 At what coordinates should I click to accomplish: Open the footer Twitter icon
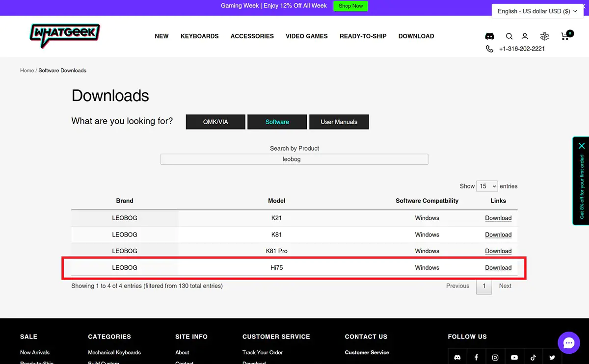coord(552,358)
